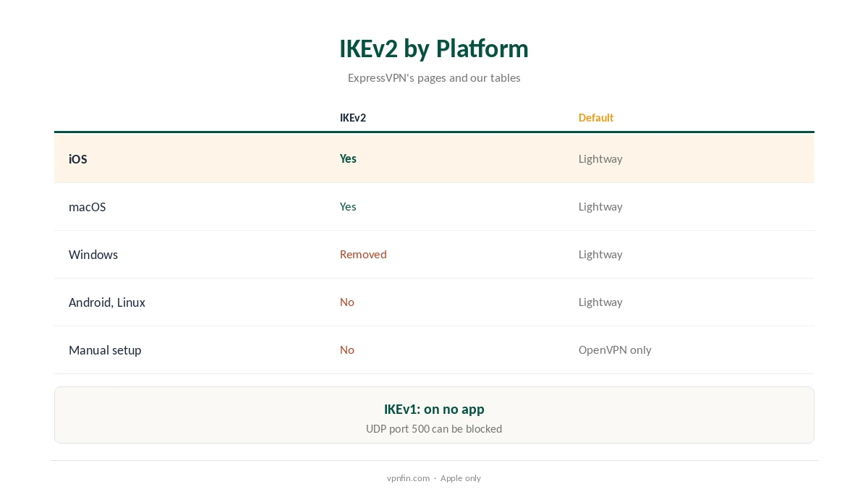Click 'Lightway' in the Windows row
The width and height of the screenshot is (868, 492).
pos(600,254)
